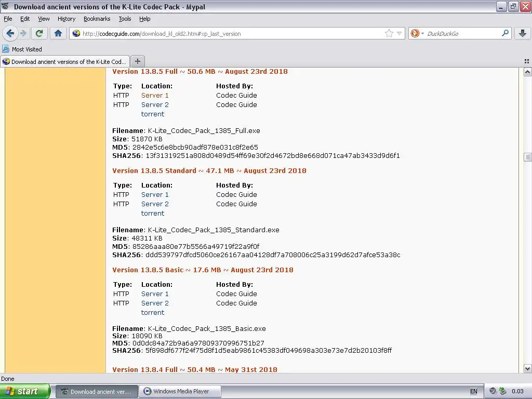Click the Done status bar text

click(7, 379)
